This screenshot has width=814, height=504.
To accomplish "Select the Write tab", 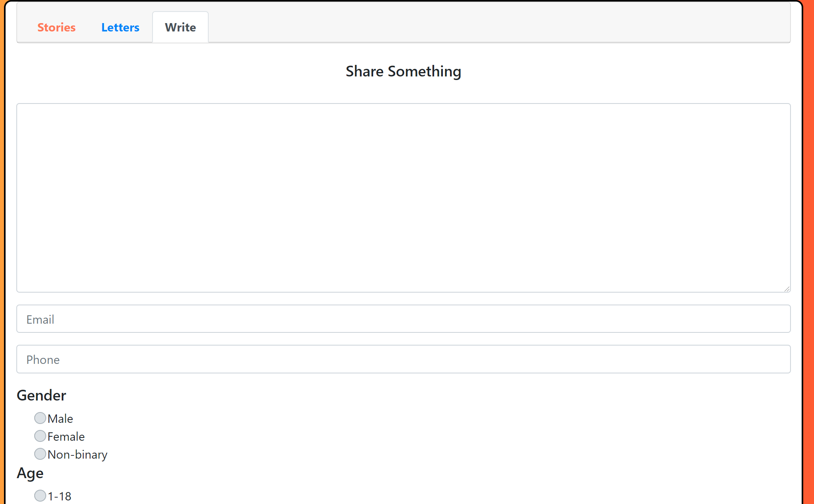I will click(180, 27).
